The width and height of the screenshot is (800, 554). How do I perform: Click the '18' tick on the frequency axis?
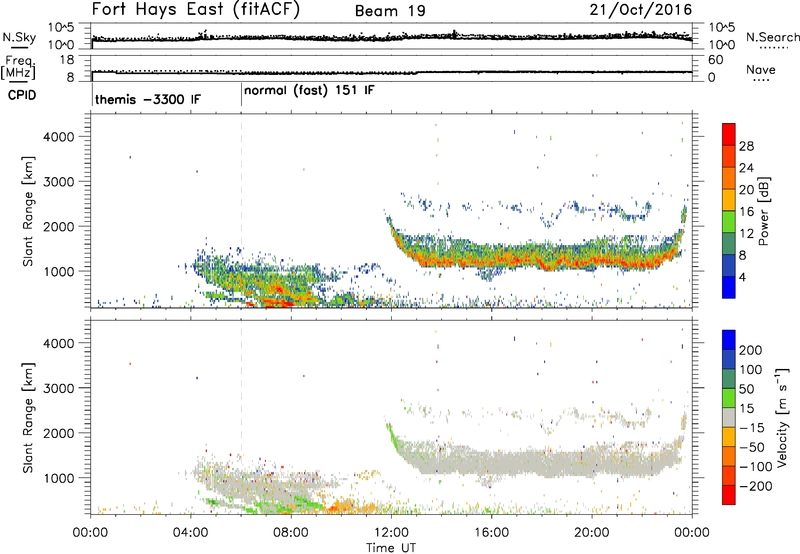click(x=67, y=60)
